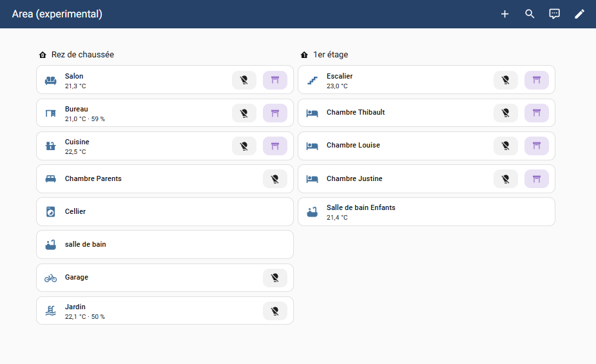The width and height of the screenshot is (596, 364).
Task: Open the Rez de chaussée floor heading
Action: pos(82,55)
